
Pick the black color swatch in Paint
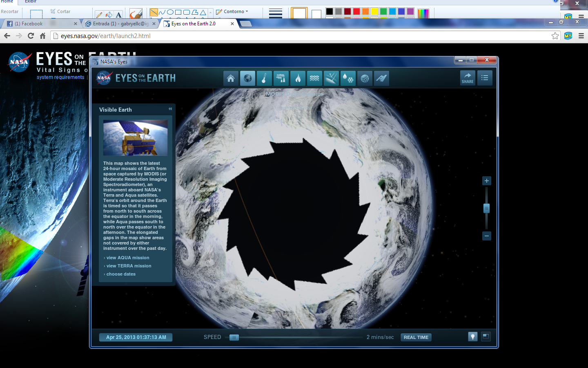[330, 11]
